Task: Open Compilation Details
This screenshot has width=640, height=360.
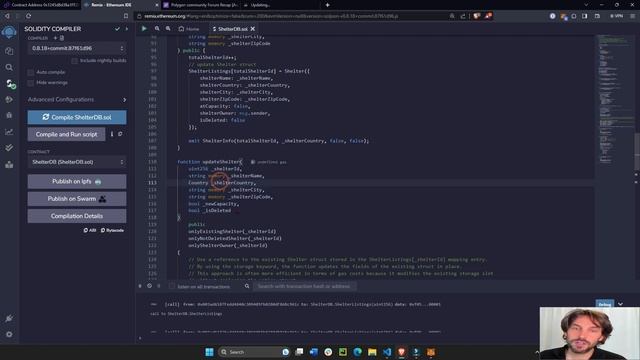Action: click(77, 216)
